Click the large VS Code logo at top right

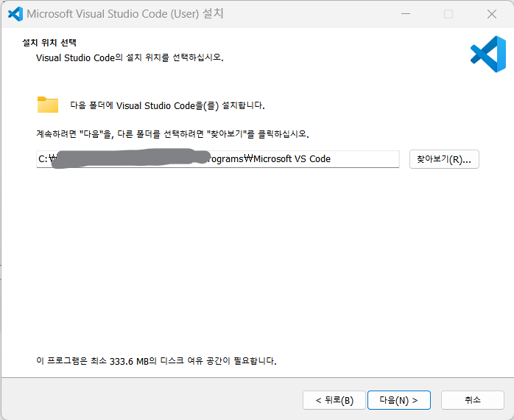(x=488, y=54)
